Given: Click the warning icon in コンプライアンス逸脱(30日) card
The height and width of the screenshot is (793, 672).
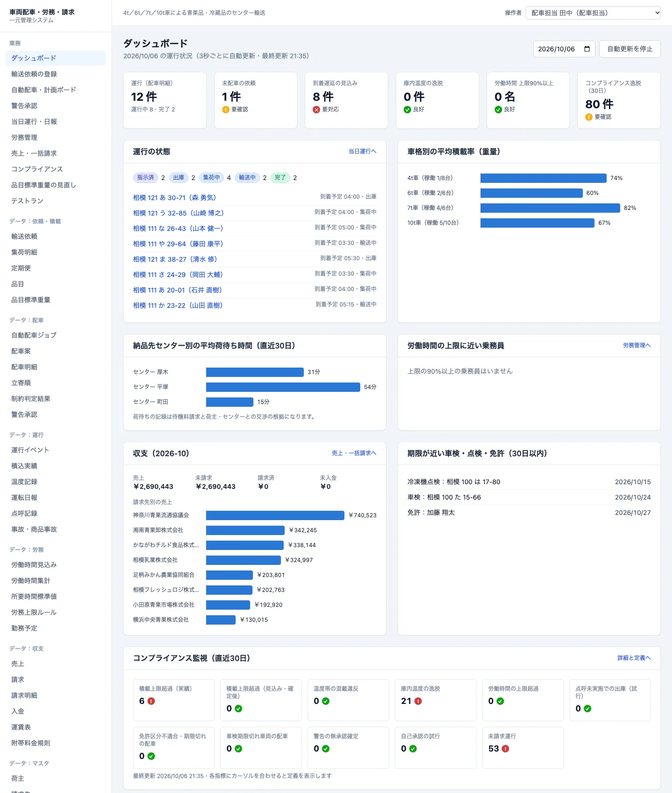Looking at the screenshot, I should pyautogui.click(x=589, y=117).
